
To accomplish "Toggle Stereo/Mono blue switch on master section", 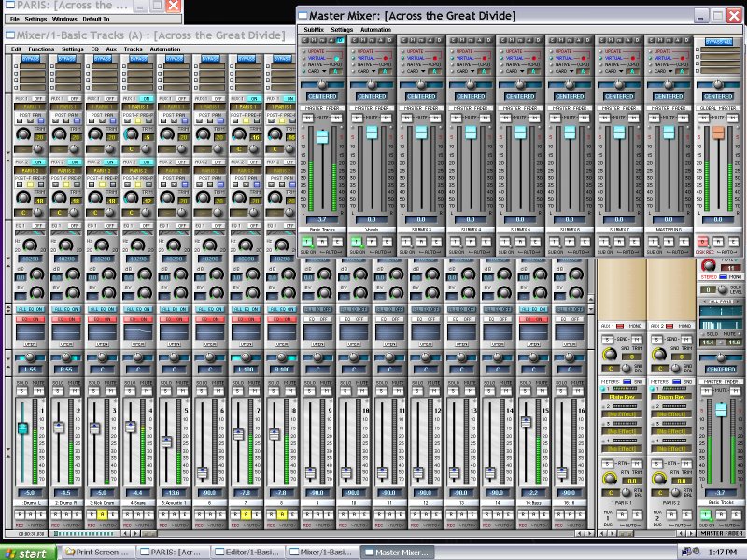I will pos(723,276).
